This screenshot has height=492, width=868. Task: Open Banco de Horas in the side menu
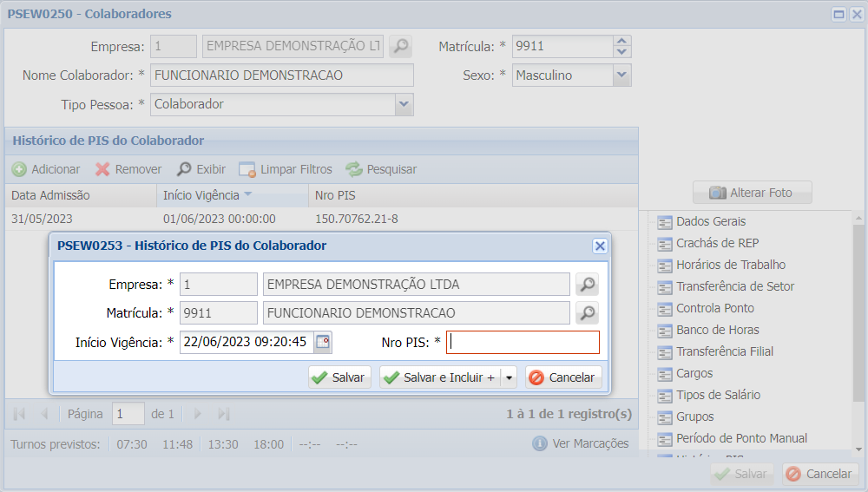(x=717, y=330)
